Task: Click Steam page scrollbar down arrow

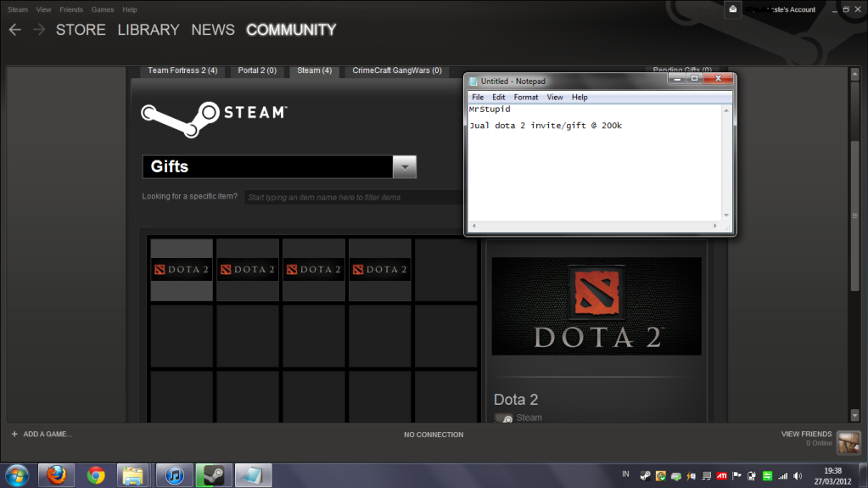Action: click(854, 416)
